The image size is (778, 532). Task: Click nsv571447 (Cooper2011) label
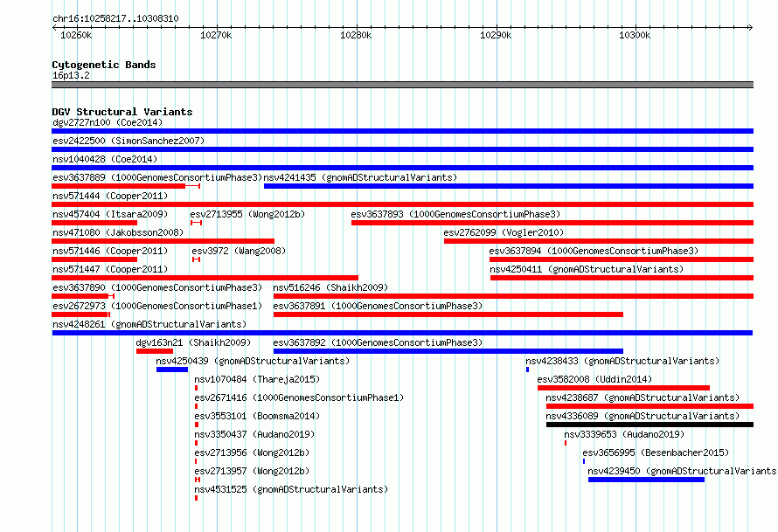pyautogui.click(x=110, y=269)
